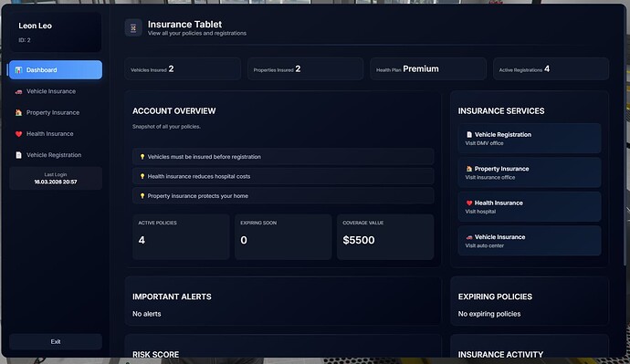
Task: Click the Insurance Activity heading
Action: [x=500, y=355]
